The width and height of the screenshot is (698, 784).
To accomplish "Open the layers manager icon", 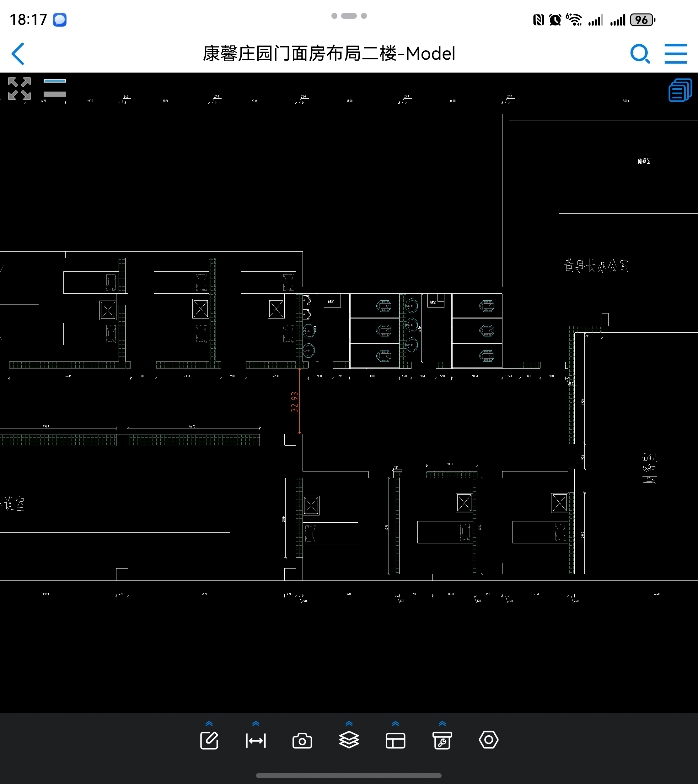I will (x=349, y=740).
